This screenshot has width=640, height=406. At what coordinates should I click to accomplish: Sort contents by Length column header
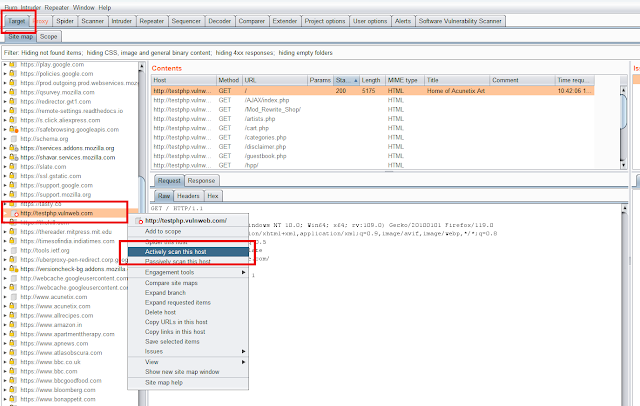[x=372, y=80]
